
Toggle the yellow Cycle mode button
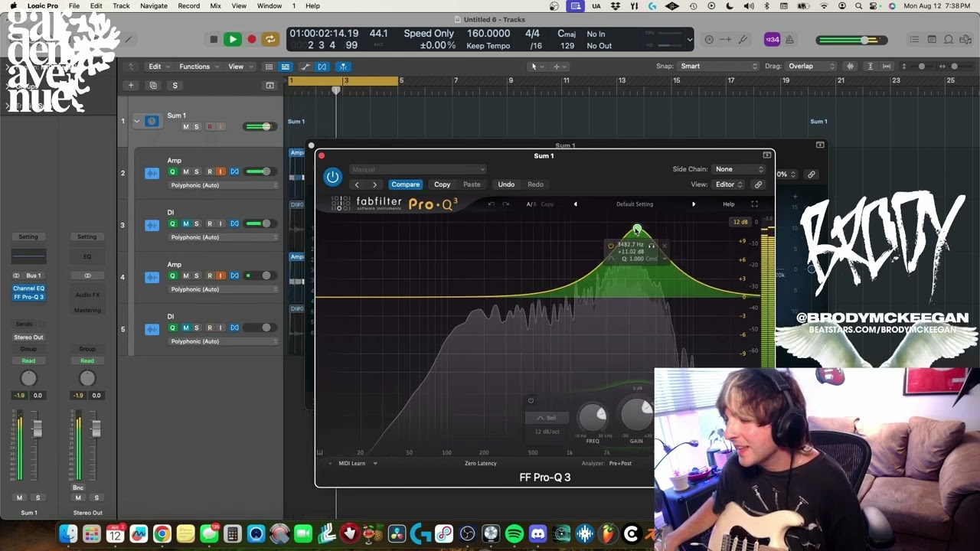pyautogui.click(x=270, y=39)
